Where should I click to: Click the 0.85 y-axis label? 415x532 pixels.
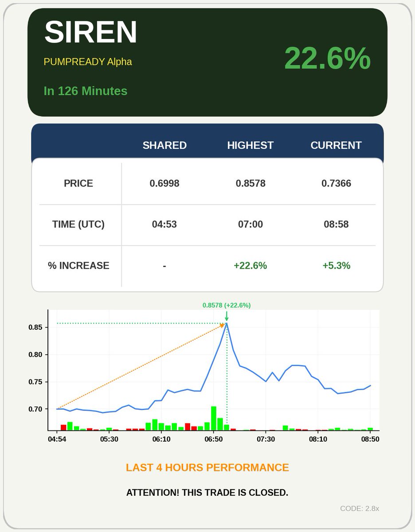point(36,327)
